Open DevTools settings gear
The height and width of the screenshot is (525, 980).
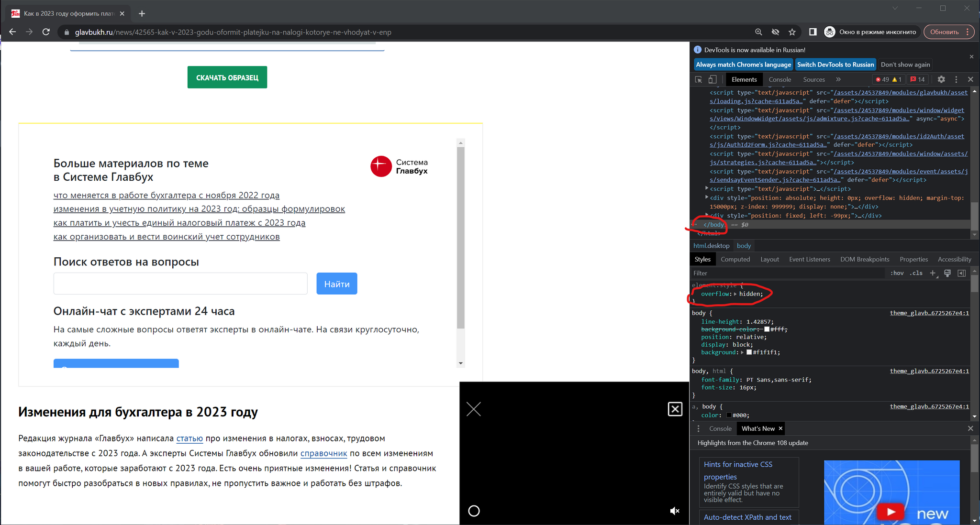click(x=941, y=79)
